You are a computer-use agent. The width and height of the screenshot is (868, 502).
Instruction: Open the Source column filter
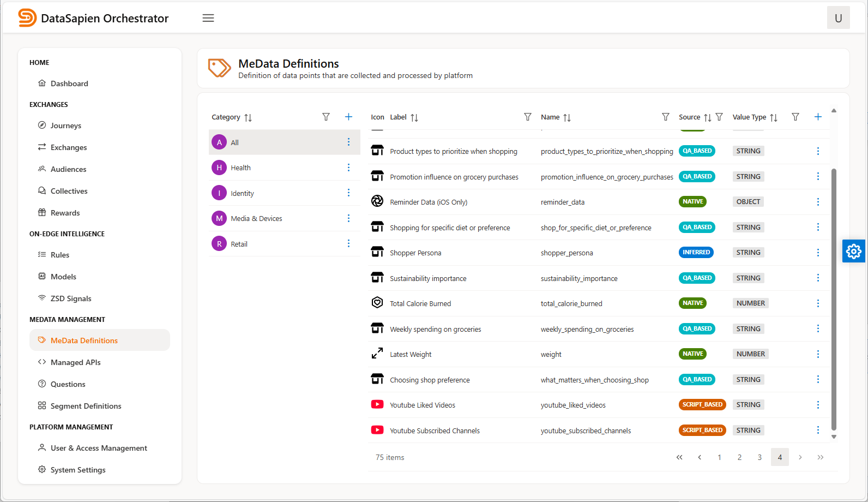point(719,117)
